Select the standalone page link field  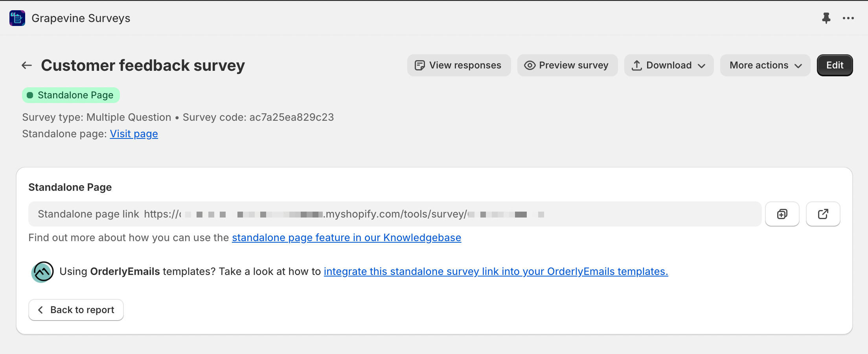395,214
